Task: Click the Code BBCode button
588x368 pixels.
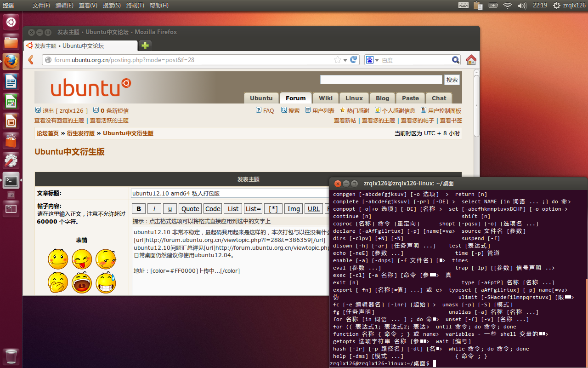Action: [x=213, y=209]
